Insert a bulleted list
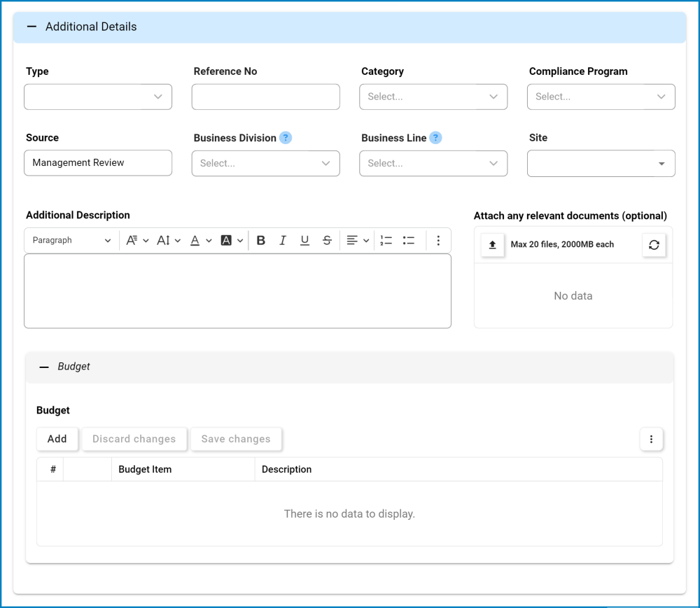This screenshot has width=700, height=608. (409, 241)
